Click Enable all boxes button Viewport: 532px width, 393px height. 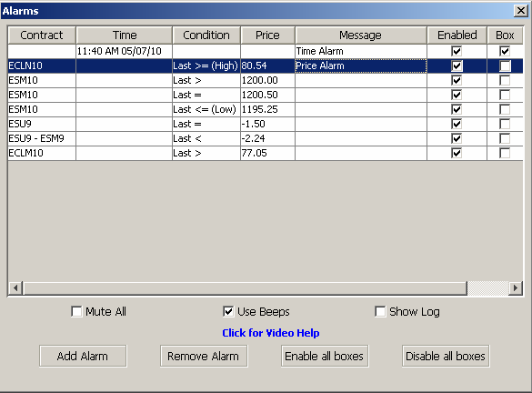325,356
